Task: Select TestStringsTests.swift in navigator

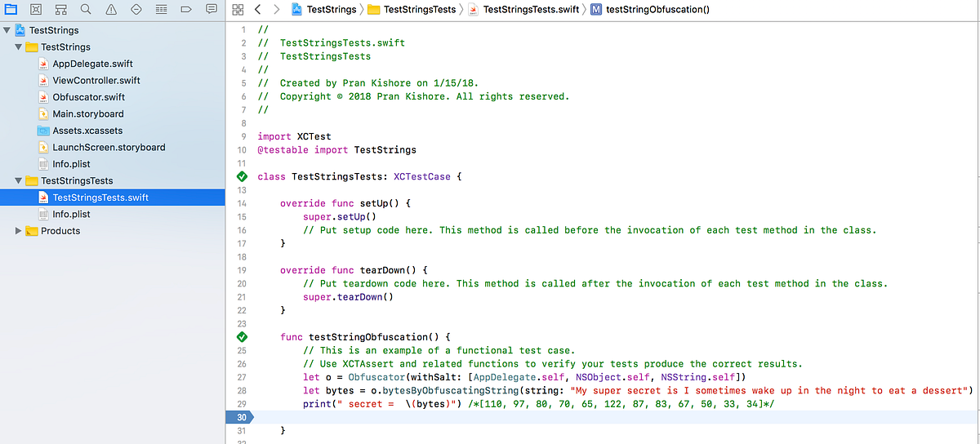Action: coord(112,198)
